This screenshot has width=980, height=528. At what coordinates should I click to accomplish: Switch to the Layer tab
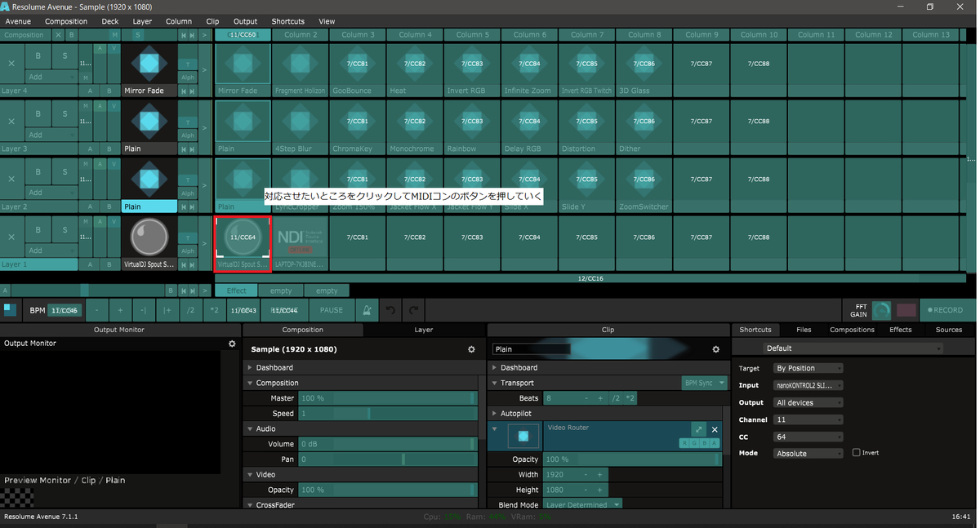(x=424, y=330)
